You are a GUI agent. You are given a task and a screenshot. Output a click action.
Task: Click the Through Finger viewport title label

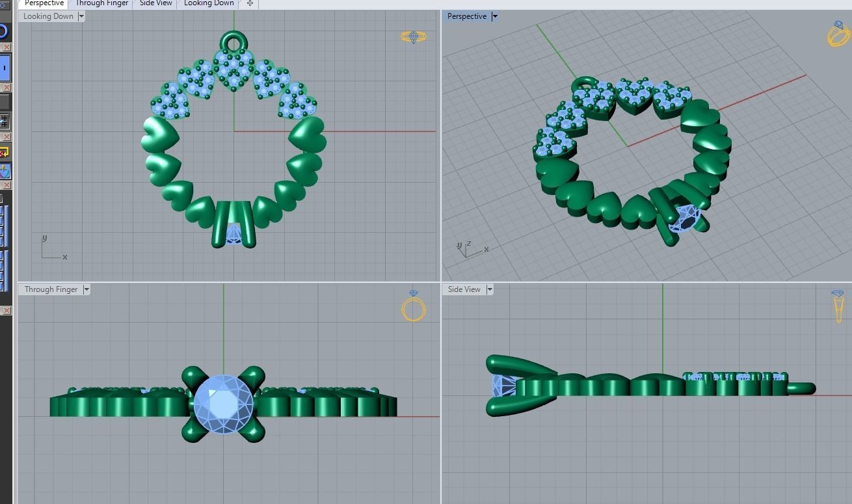(51, 289)
